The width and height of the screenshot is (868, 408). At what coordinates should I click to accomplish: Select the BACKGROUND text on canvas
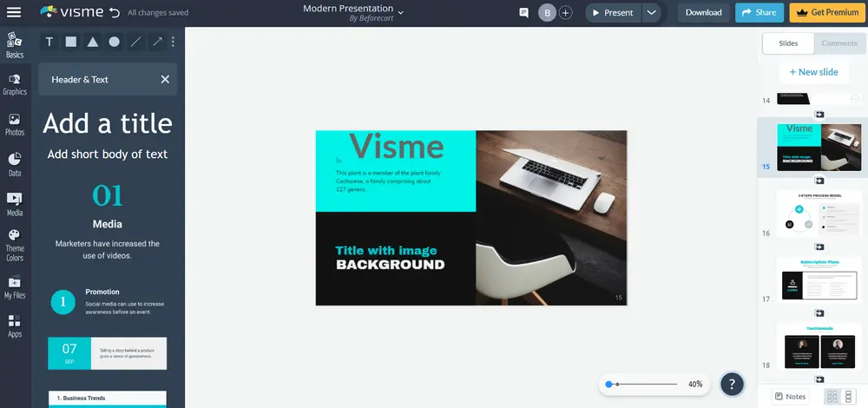(391, 265)
